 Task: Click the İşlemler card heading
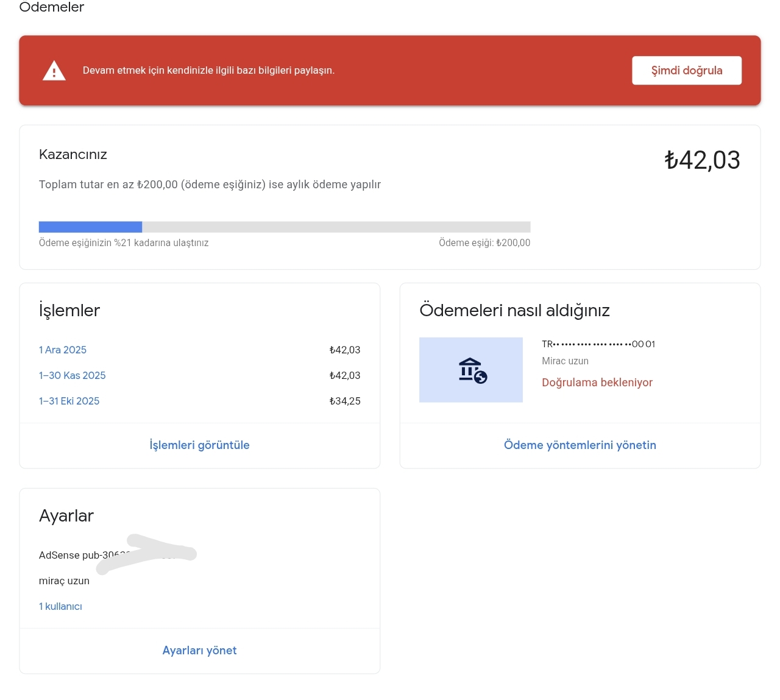(x=69, y=311)
